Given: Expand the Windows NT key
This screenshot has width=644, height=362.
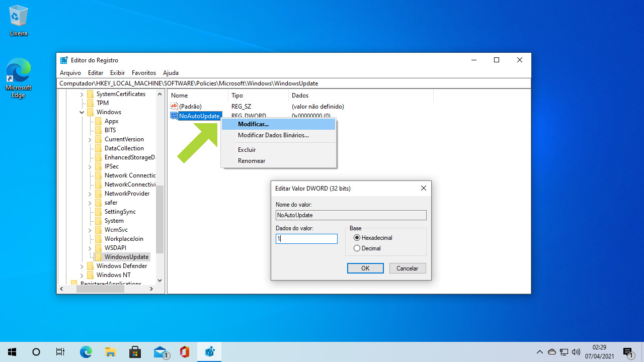Looking at the screenshot, I should (x=82, y=275).
